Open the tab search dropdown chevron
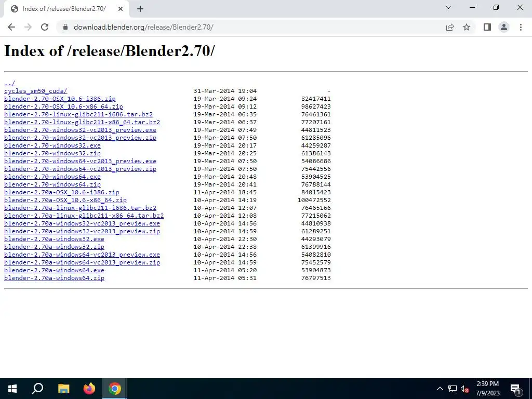The image size is (532, 399). [448, 7]
